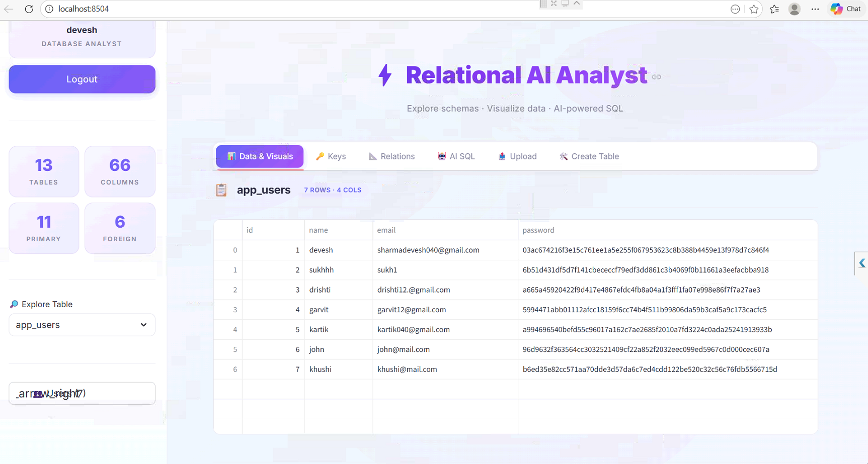Click the right edge collapse chevron

861,263
